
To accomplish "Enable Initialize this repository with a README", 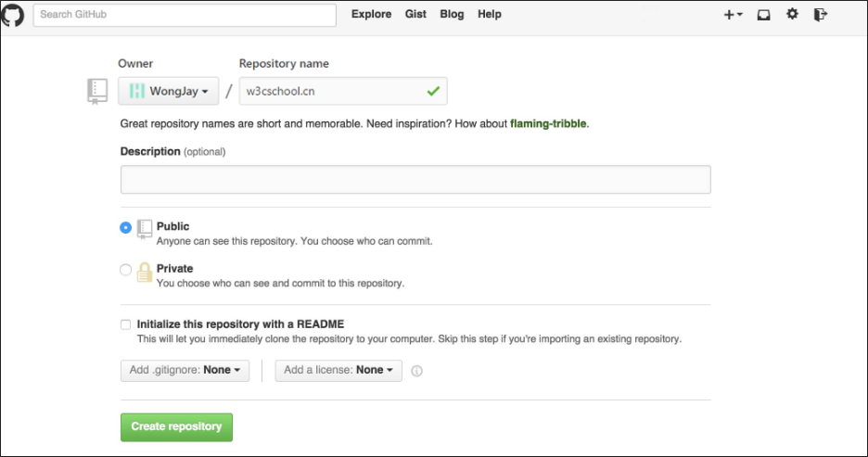I will tap(125, 324).
